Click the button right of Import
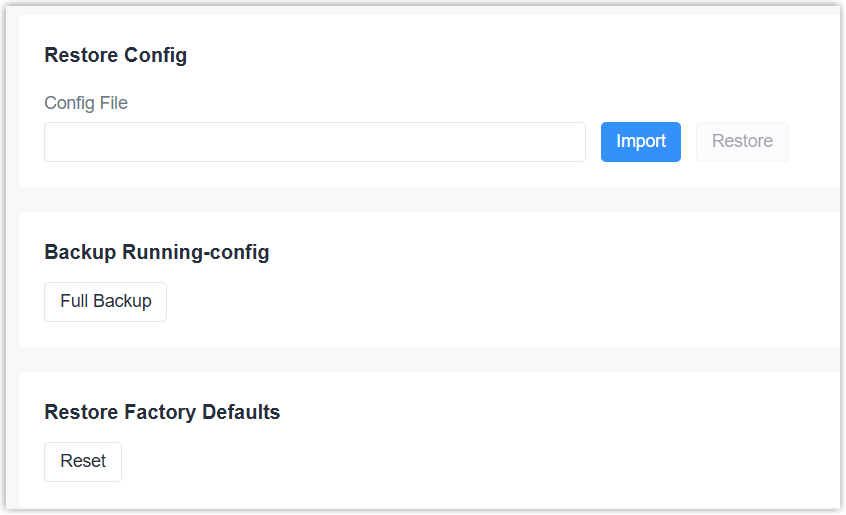846x515 pixels. [742, 142]
